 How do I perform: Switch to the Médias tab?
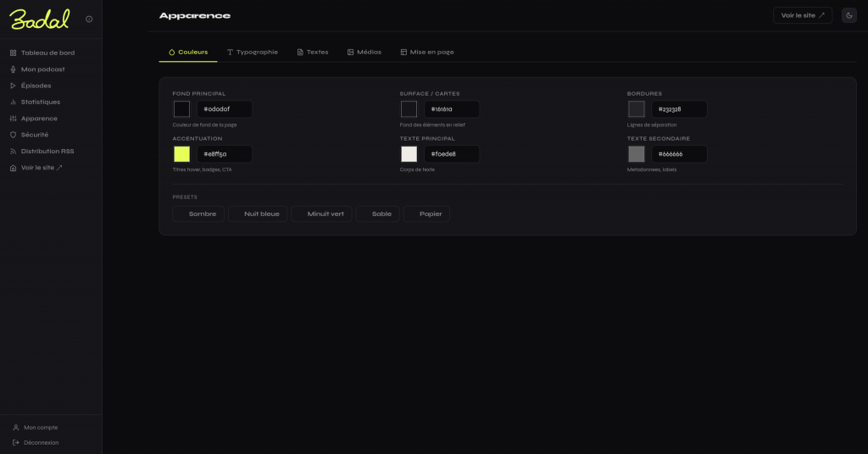point(364,53)
